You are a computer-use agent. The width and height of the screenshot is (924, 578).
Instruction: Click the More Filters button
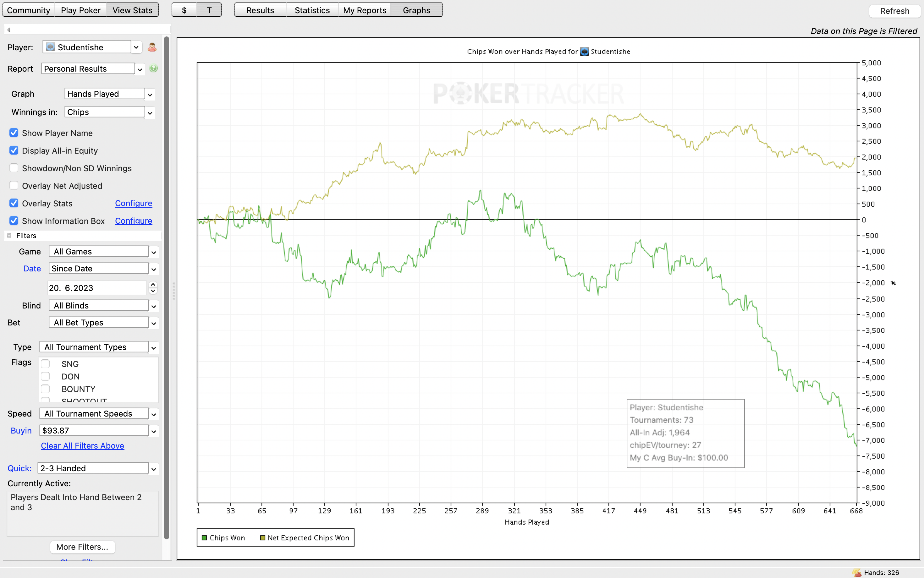(x=82, y=547)
